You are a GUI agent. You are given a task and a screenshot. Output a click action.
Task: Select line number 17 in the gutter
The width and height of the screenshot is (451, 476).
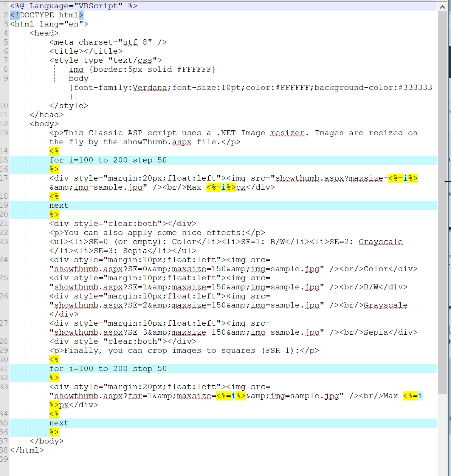click(x=4, y=178)
